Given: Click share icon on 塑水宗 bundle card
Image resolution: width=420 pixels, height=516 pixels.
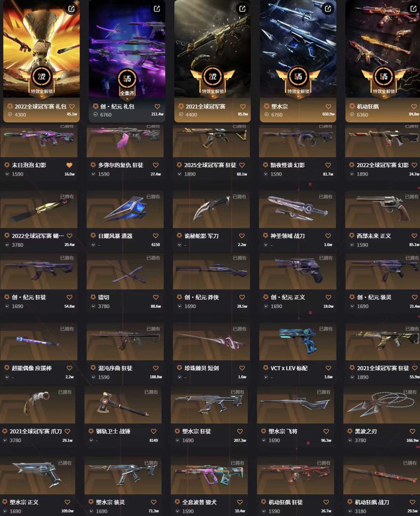Looking at the screenshot, I should point(328,9).
